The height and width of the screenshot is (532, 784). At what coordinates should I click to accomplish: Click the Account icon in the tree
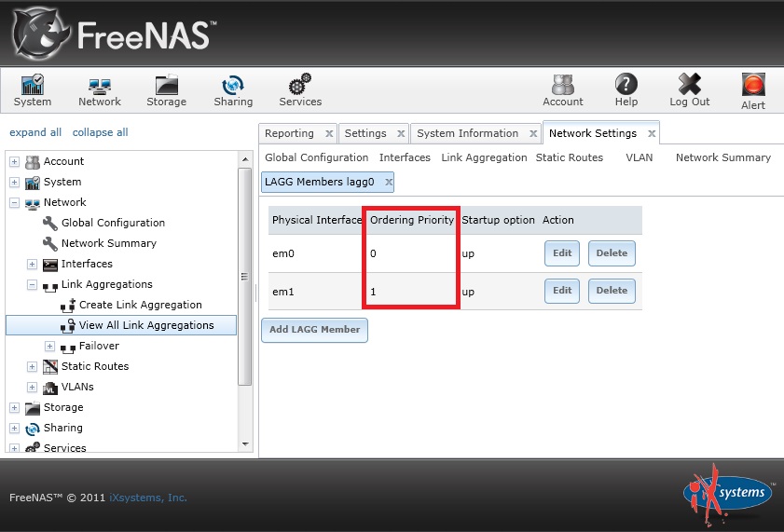click(33, 162)
